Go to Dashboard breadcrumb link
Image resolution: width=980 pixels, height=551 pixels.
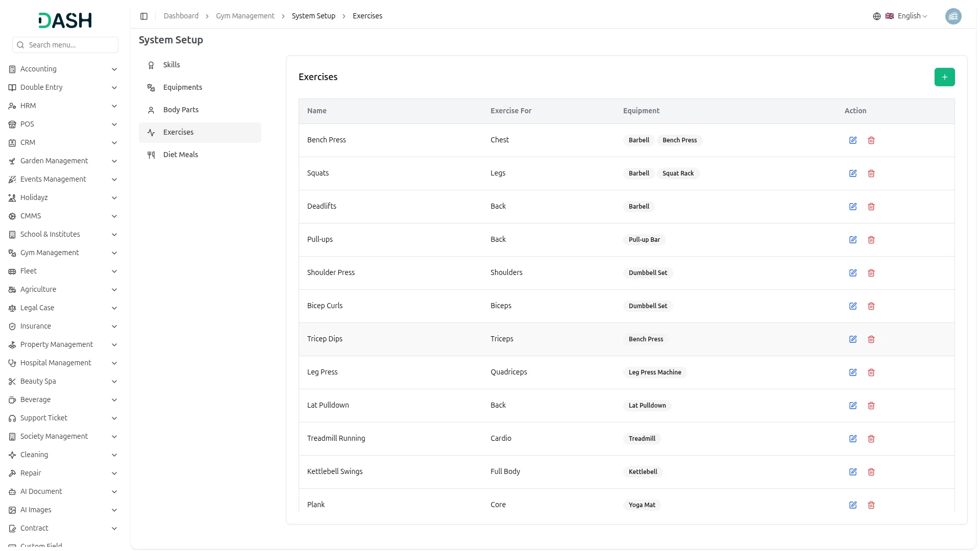click(x=181, y=16)
